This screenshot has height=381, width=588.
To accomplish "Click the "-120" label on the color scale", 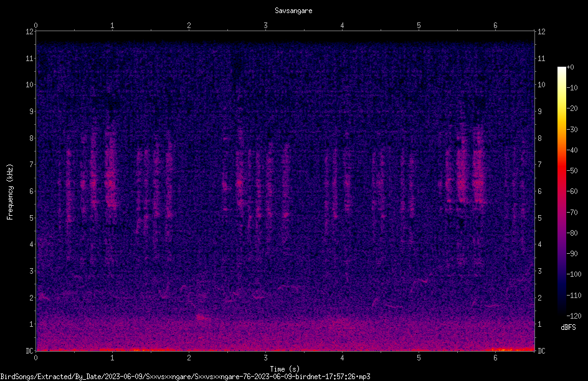I will (574, 316).
